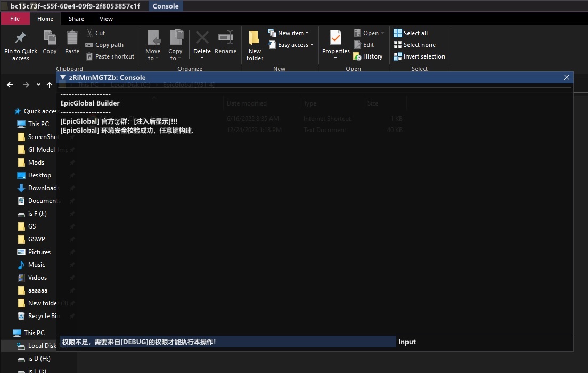Collapse the zRiMmMGTZb Console triangle
The image size is (588, 373).
63,77
